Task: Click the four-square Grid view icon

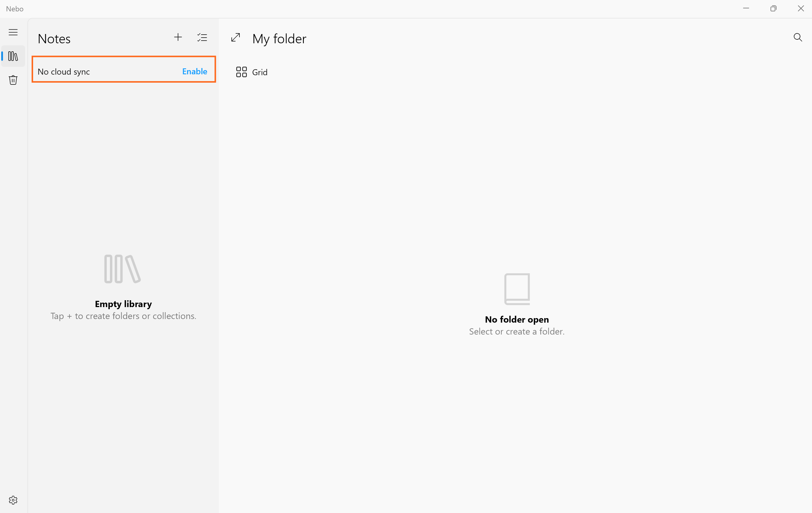Action: (x=242, y=72)
